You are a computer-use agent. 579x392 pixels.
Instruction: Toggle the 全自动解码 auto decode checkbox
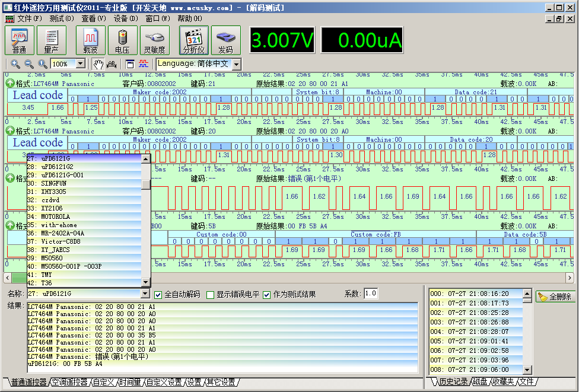(x=158, y=295)
